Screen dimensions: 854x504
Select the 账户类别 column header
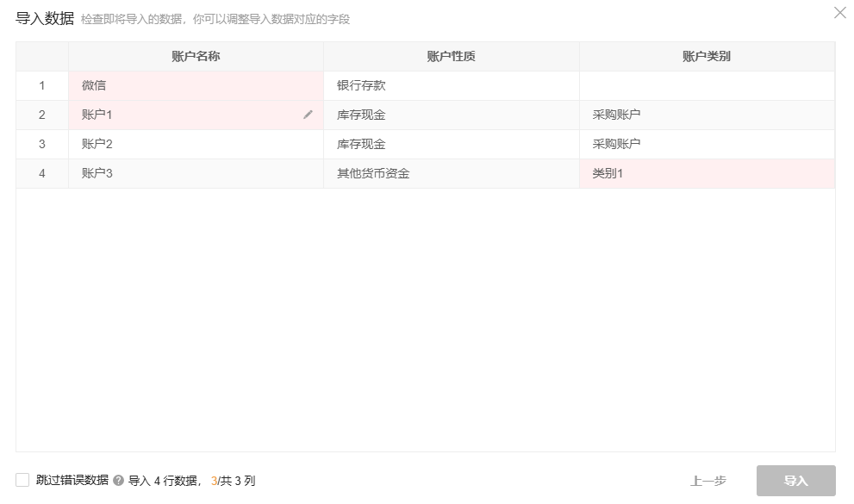tap(707, 56)
